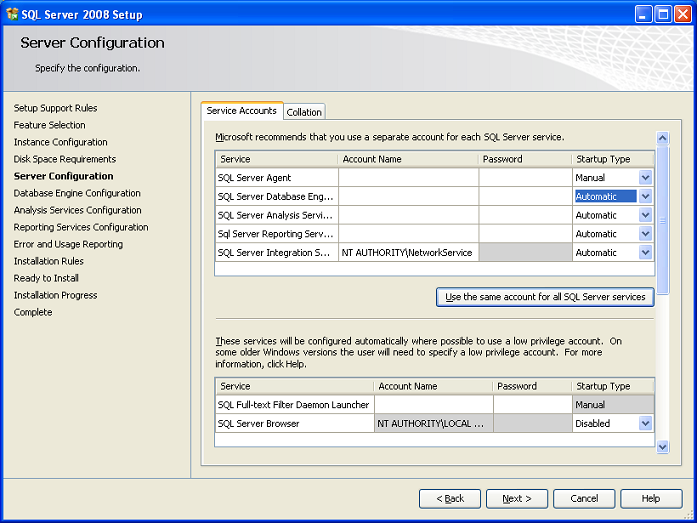Open Startup Type dropdown for SQL Server Database Engine
The image size is (697, 523).
645,196
